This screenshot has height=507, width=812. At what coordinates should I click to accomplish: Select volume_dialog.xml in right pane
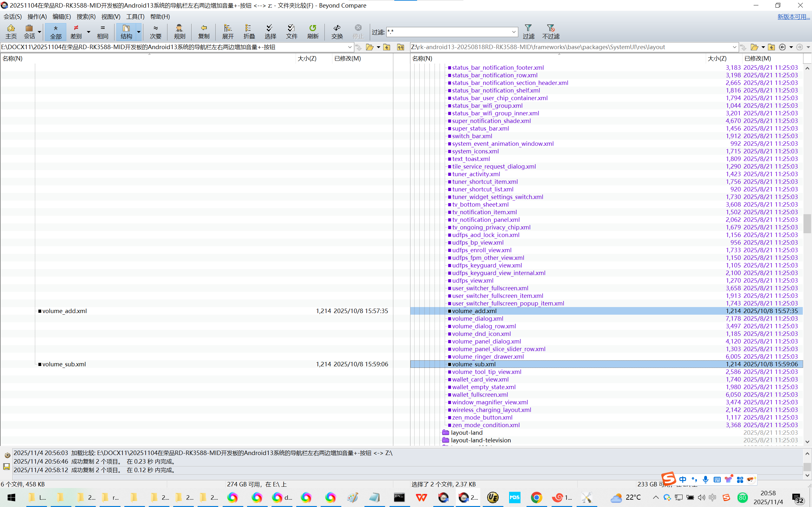[x=477, y=318]
